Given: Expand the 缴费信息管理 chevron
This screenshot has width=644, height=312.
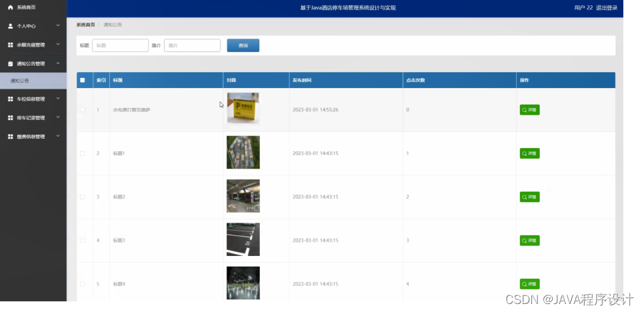Looking at the screenshot, I should coord(58,136).
